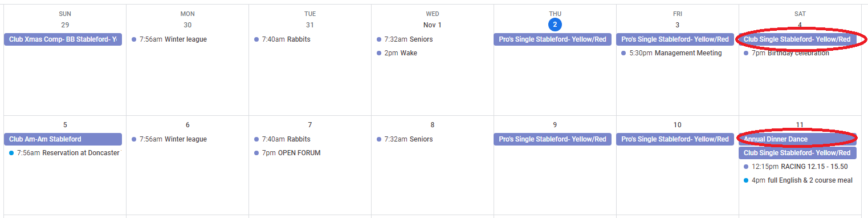This screenshot has height=218, width=868.
Task: Open Club Single Stableford event on Saturday 4
Action: click(x=797, y=39)
